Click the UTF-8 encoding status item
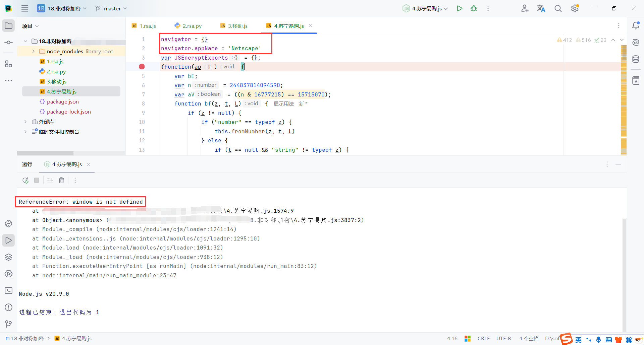 pos(503,339)
